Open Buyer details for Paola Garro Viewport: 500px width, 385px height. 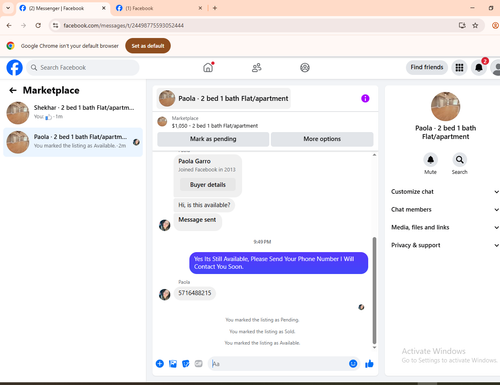click(208, 184)
